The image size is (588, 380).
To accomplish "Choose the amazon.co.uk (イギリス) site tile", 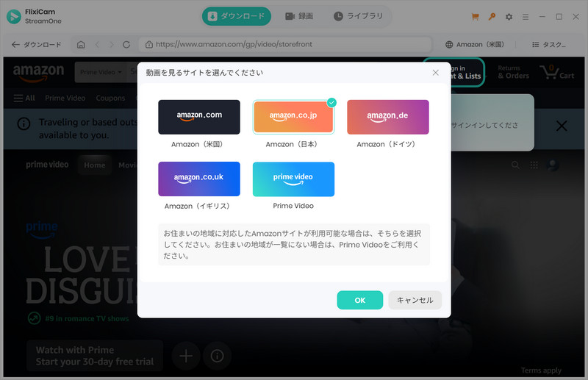I will pos(198,179).
